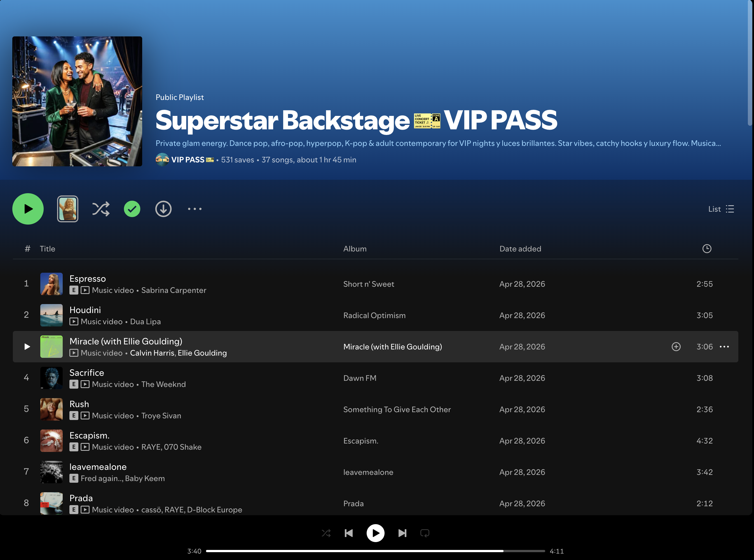Play the highlighted Miracle track row
Image resolution: width=754 pixels, height=560 pixels.
click(x=27, y=346)
